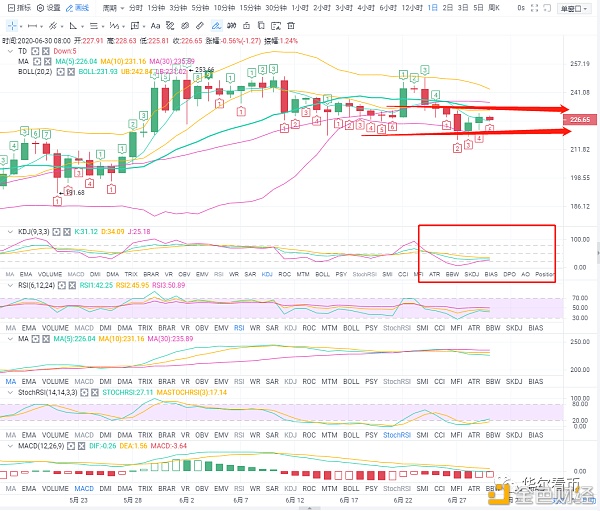The image size is (600, 511).
Task: Open settings for the TD indicator
Action: click(35, 51)
